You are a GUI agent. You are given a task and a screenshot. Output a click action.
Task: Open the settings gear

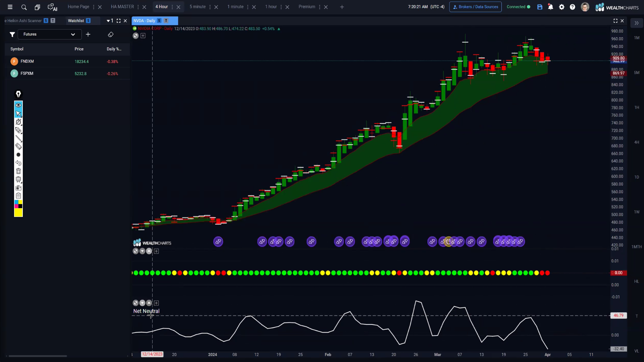pyautogui.click(x=561, y=7)
